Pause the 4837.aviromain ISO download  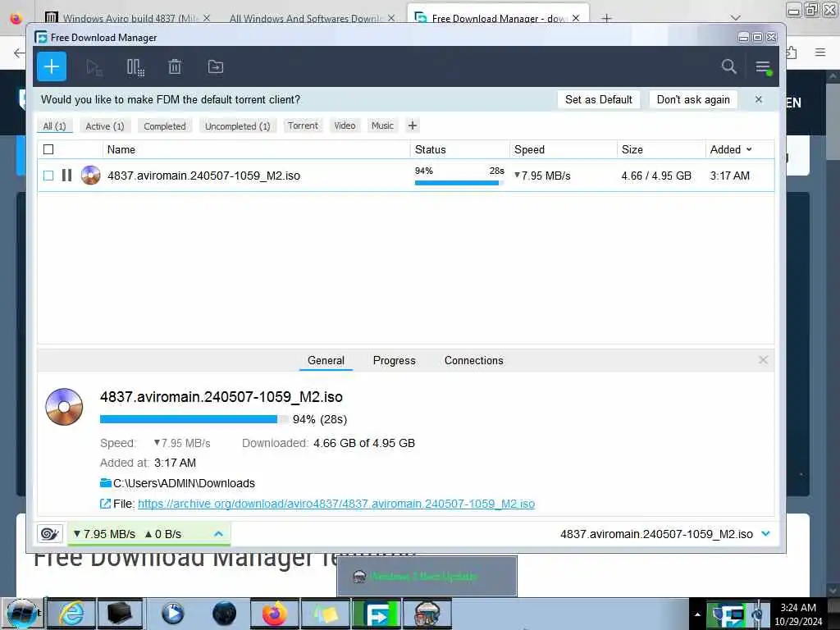[67, 176]
